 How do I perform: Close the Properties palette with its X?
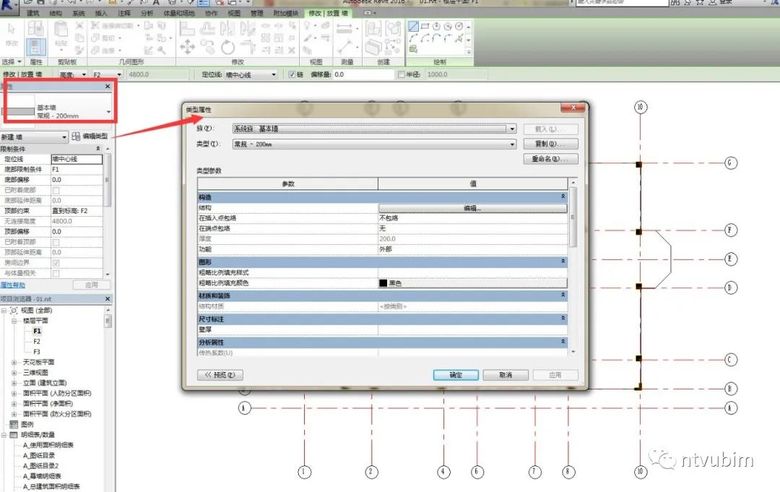click(x=109, y=87)
